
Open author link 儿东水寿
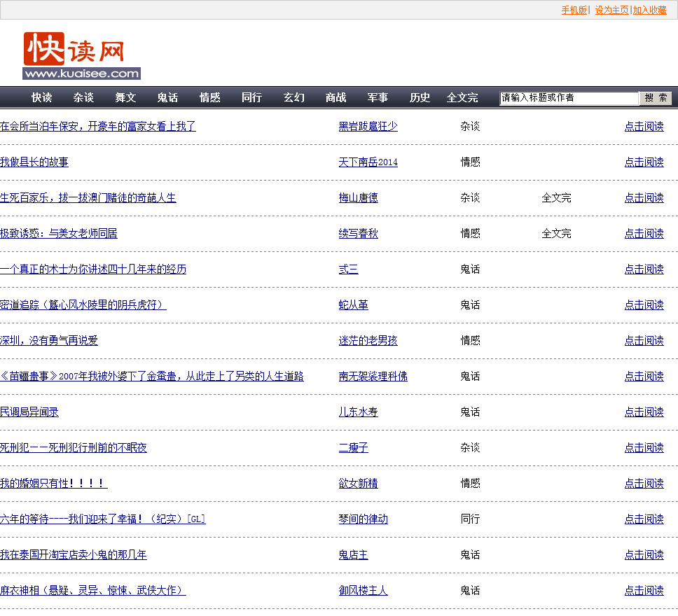pyautogui.click(x=358, y=412)
